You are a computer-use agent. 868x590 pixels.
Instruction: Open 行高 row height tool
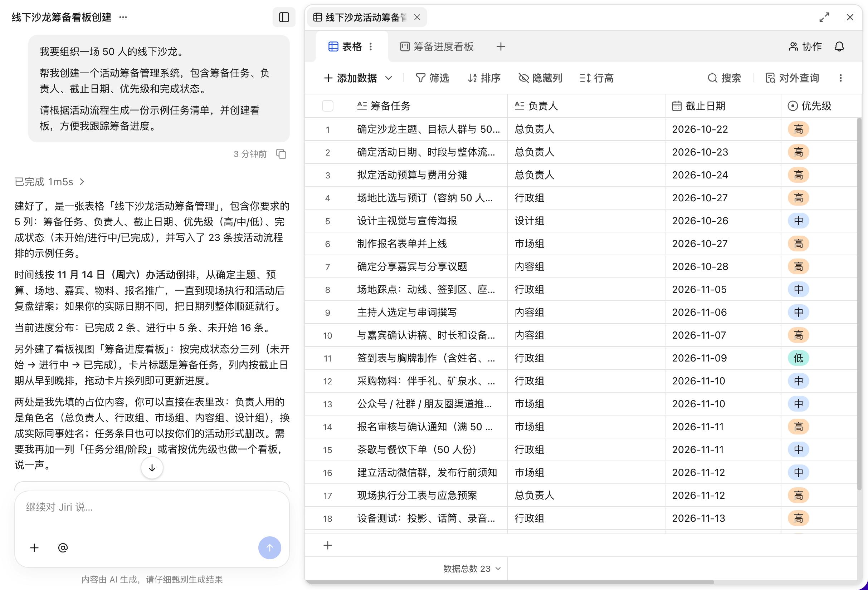[597, 78]
